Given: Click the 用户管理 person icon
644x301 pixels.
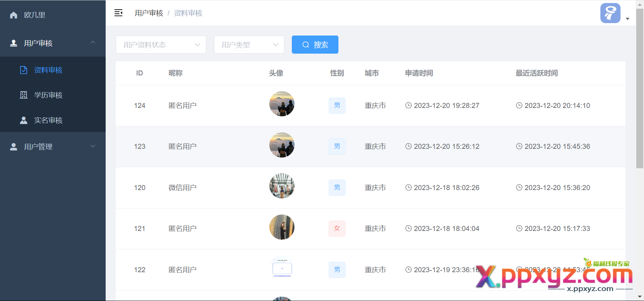Looking at the screenshot, I should coord(13,147).
